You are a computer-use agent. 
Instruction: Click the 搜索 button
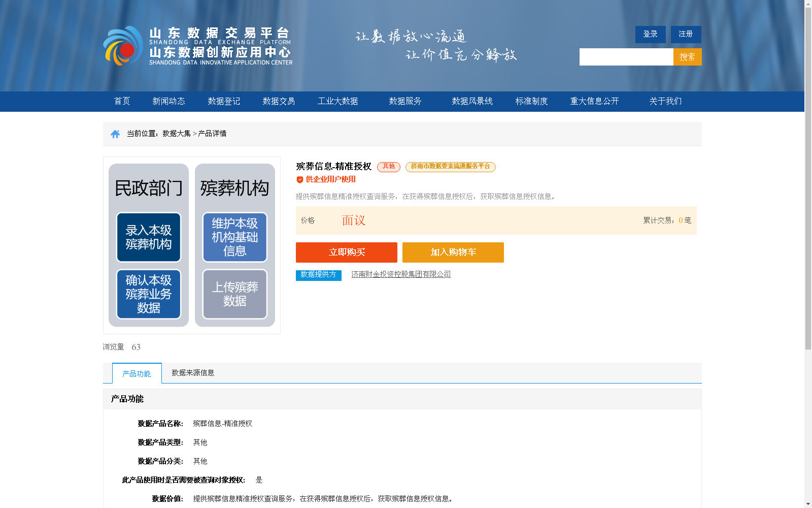point(687,57)
